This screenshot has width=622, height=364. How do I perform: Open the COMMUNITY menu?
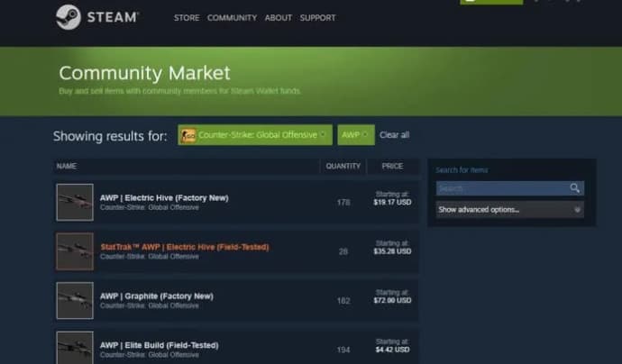click(232, 18)
